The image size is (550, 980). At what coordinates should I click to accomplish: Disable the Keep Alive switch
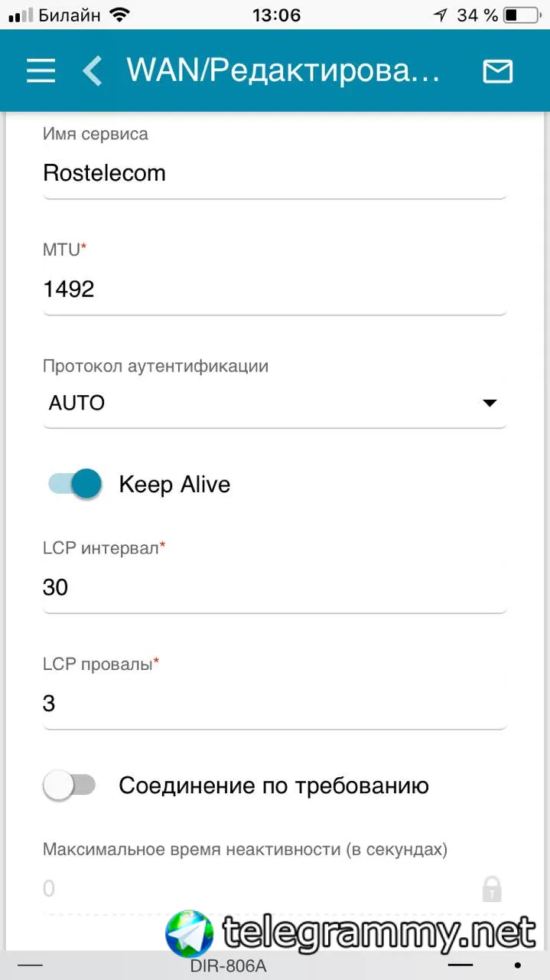[x=76, y=484]
